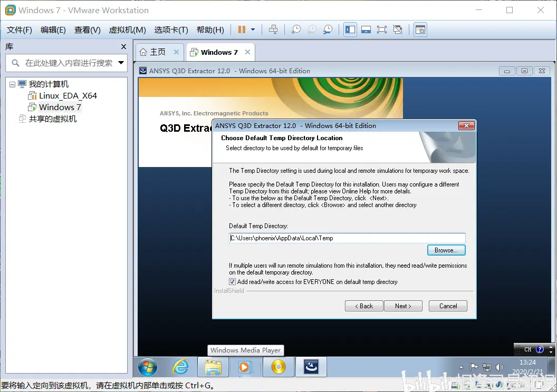Click the yellow disc taskbar icon

click(278, 367)
